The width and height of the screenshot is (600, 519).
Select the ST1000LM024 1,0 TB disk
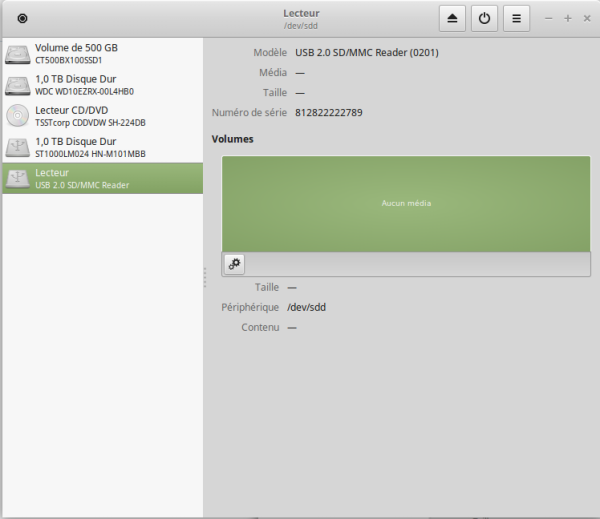pos(103,147)
